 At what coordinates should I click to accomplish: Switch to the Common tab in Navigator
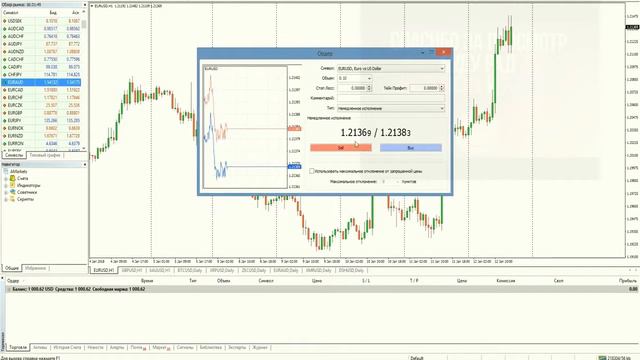(x=12, y=268)
